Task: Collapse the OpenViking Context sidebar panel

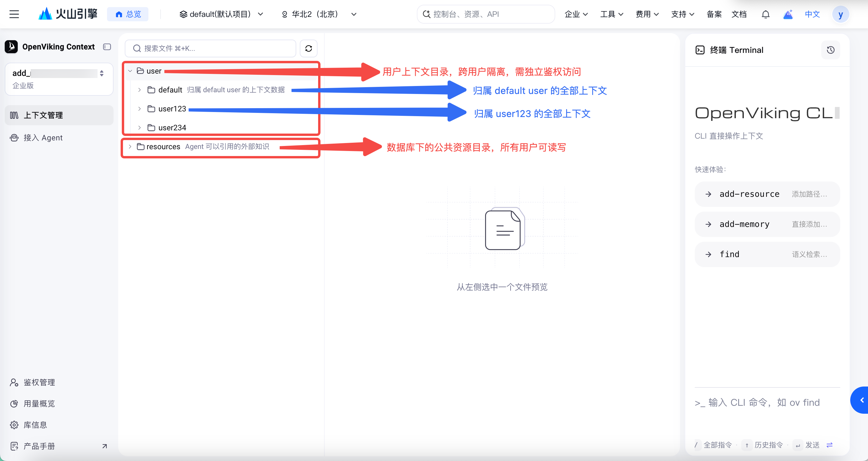Action: pyautogui.click(x=107, y=47)
